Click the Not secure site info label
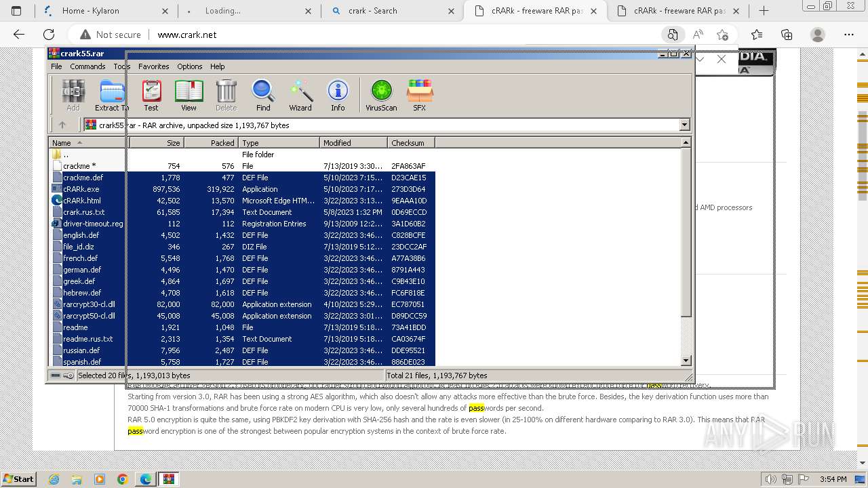 point(111,35)
